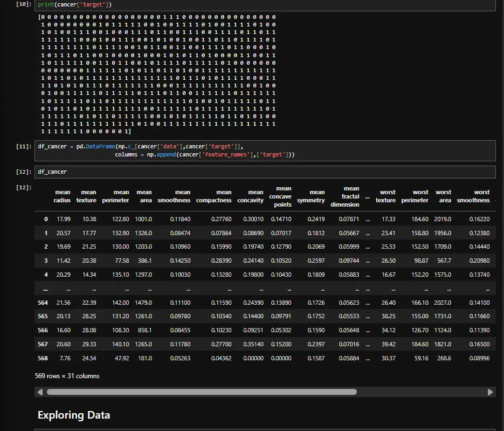The image size is (504, 431).
Task: Click row index 568 in the table
Action: coord(43,358)
